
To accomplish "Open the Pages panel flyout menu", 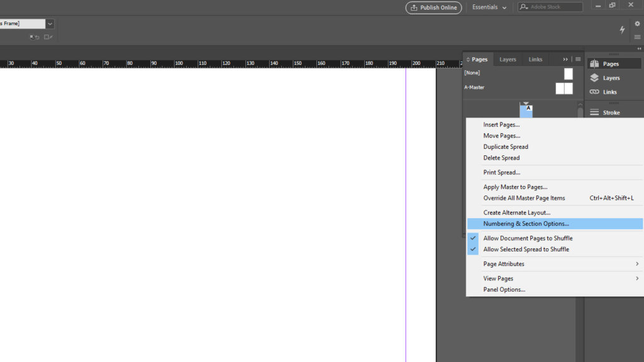I will 577,59.
